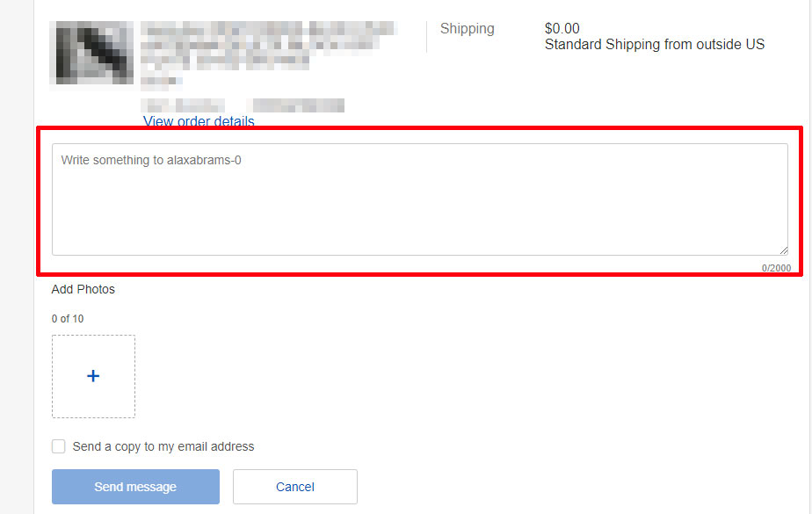Click the '0 of 10' photo count text
This screenshot has width=812, height=514.
pyautogui.click(x=68, y=319)
